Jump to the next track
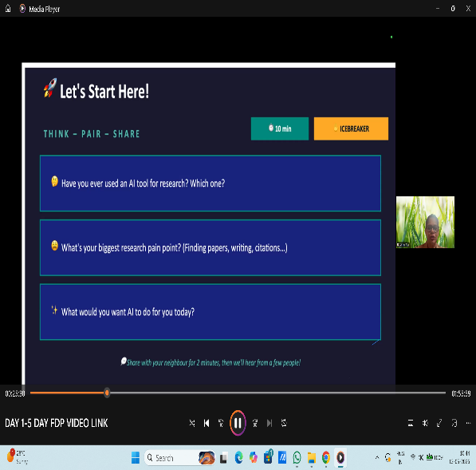 269,423
